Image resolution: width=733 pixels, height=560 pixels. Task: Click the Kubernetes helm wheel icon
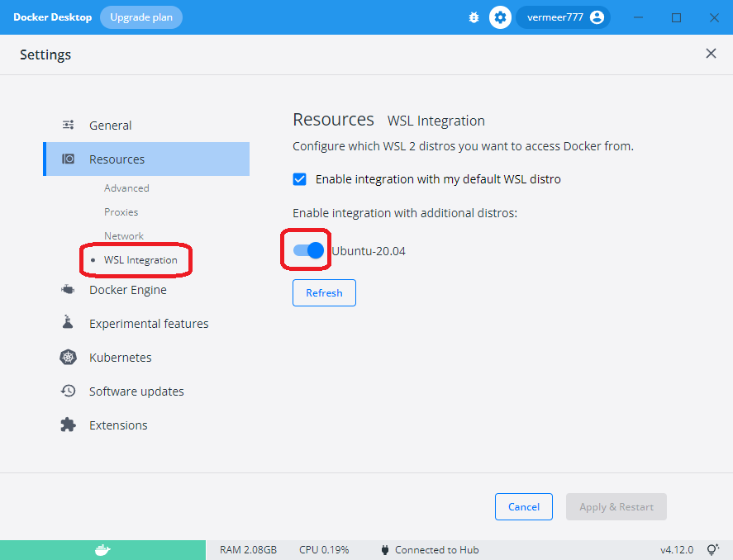coord(69,358)
